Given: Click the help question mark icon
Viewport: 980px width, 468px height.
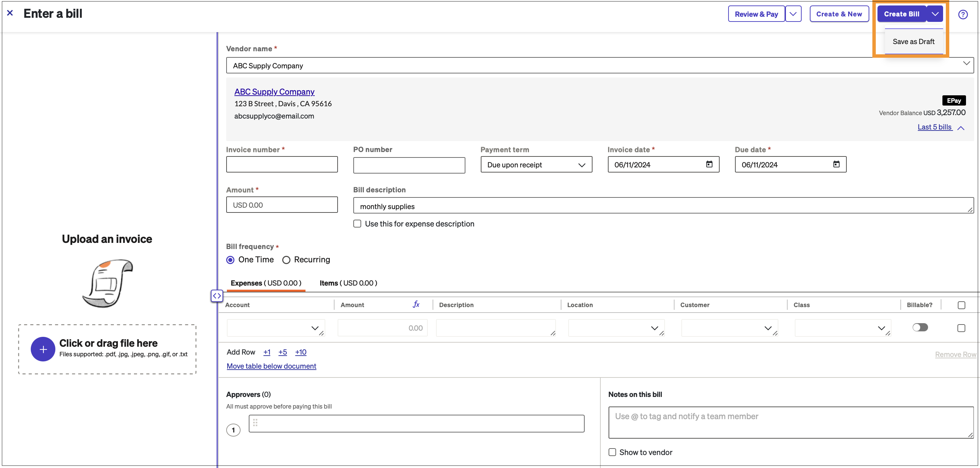Looking at the screenshot, I should [962, 14].
